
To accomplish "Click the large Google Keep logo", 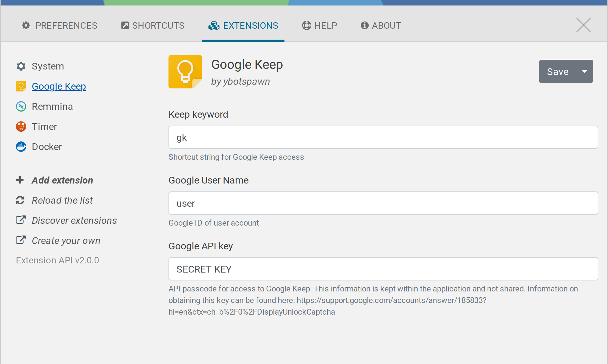I will coord(185,72).
